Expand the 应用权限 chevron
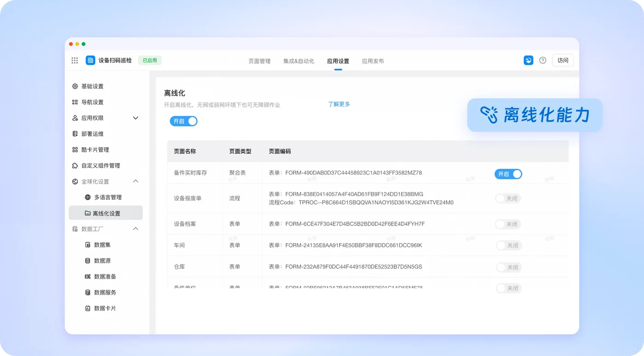This screenshot has width=644, height=356. pos(136,118)
